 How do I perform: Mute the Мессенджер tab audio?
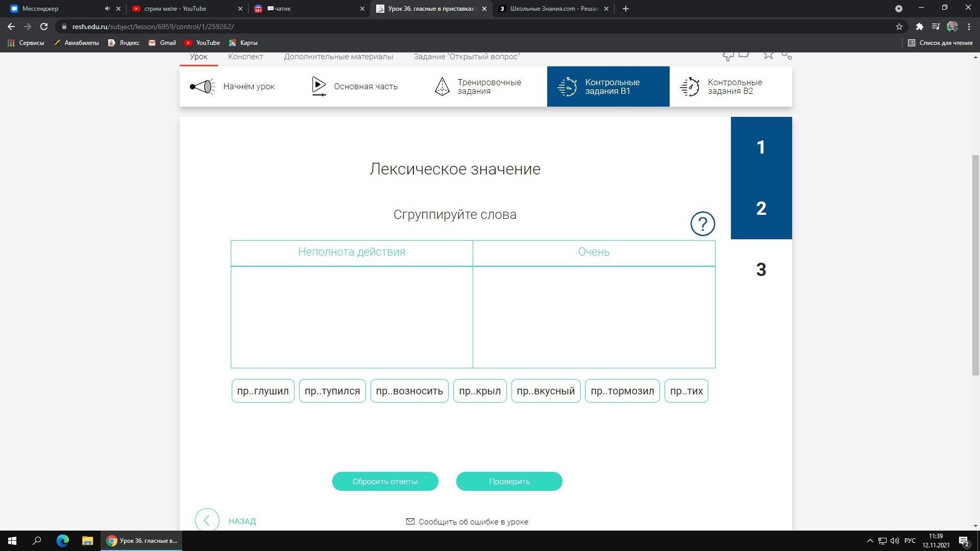107,9
